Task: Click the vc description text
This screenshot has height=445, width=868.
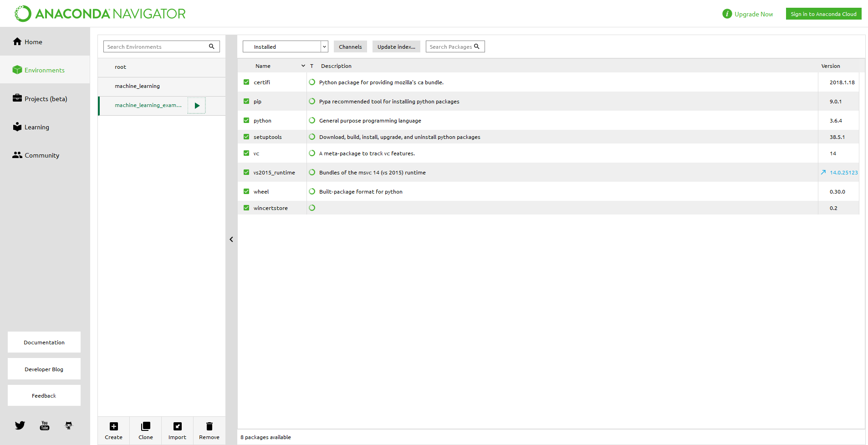Action: 367,153
